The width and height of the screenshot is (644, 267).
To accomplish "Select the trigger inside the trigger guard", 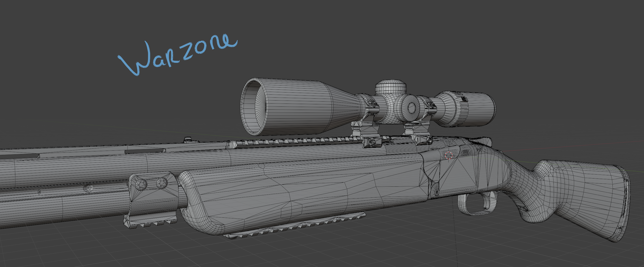I will pos(487,200).
